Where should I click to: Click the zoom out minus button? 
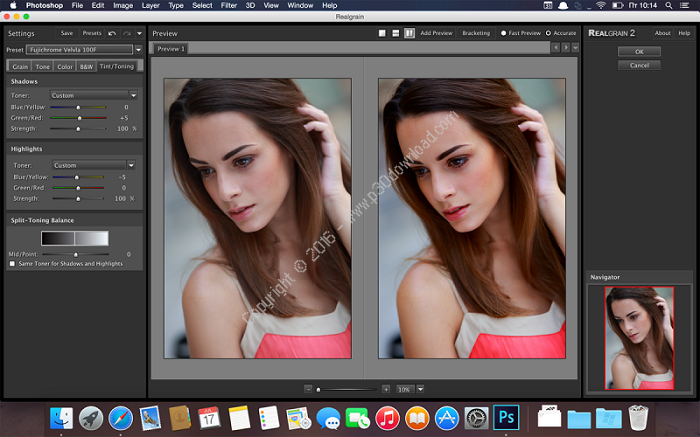[308, 388]
